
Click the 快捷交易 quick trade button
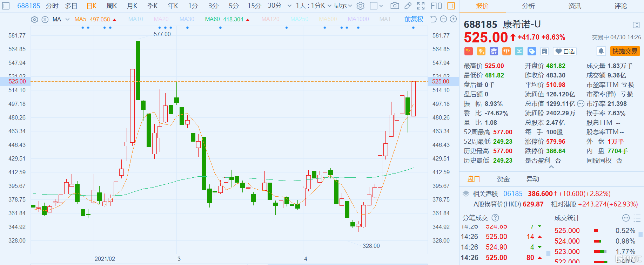[x=625, y=51]
